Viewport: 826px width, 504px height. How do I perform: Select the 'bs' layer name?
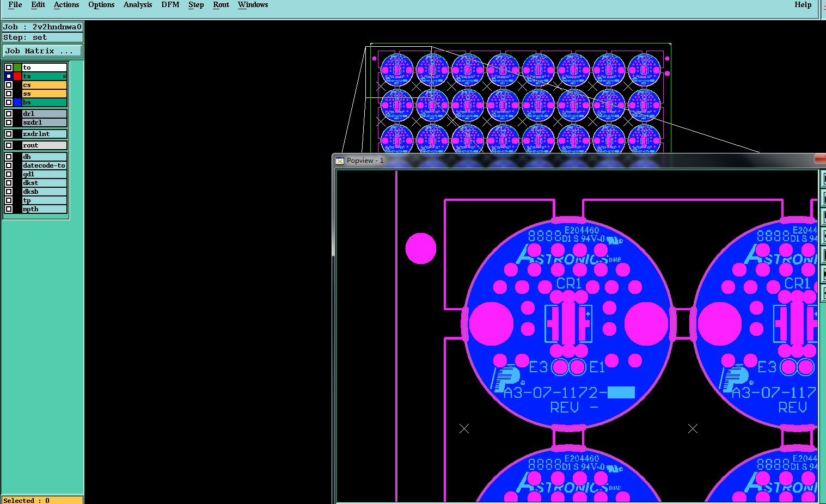click(x=44, y=102)
